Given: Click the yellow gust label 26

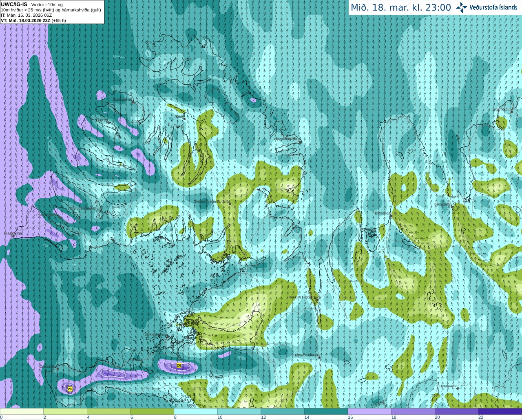Looking at the screenshot, I should pos(179,365).
